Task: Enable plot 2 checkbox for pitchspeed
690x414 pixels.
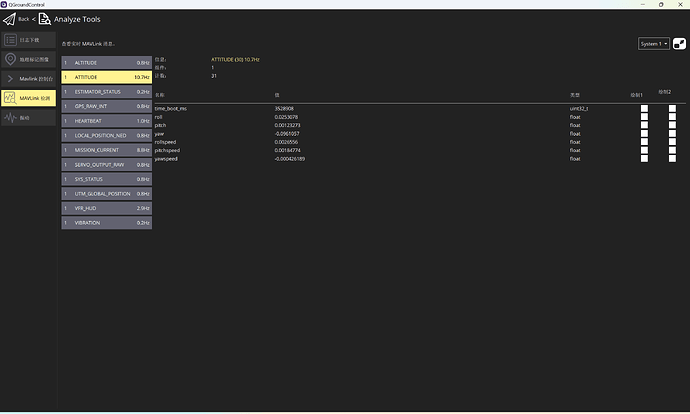Action: pyautogui.click(x=672, y=150)
